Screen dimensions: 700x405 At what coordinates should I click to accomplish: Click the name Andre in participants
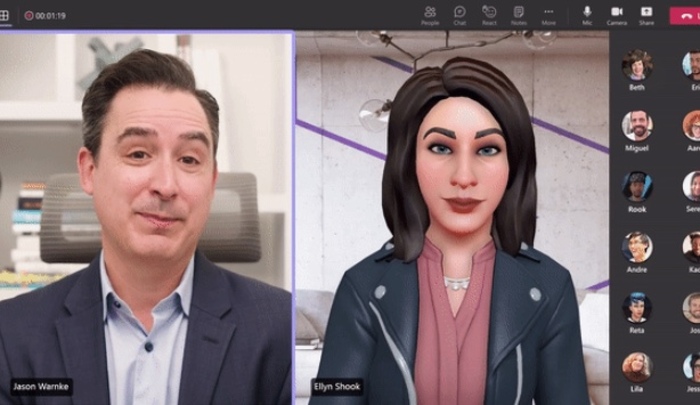tap(637, 269)
